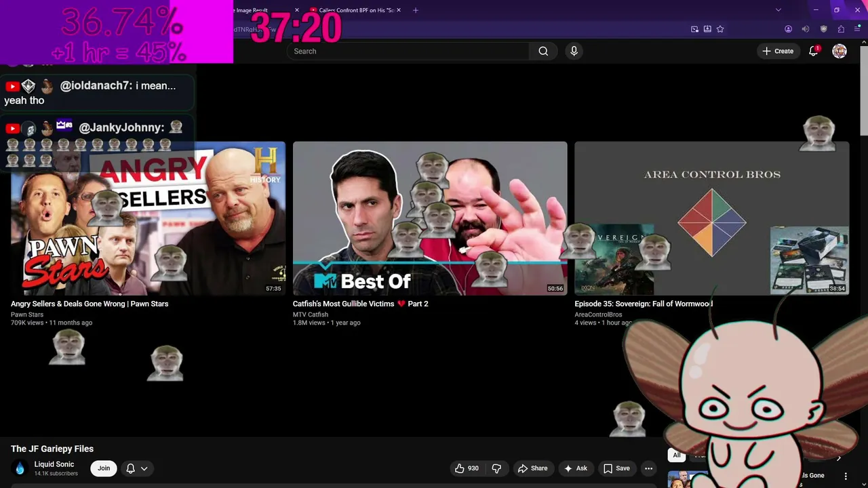The image size is (868, 488).
Task: Open a new browser tab with plus
Action: 416,10
